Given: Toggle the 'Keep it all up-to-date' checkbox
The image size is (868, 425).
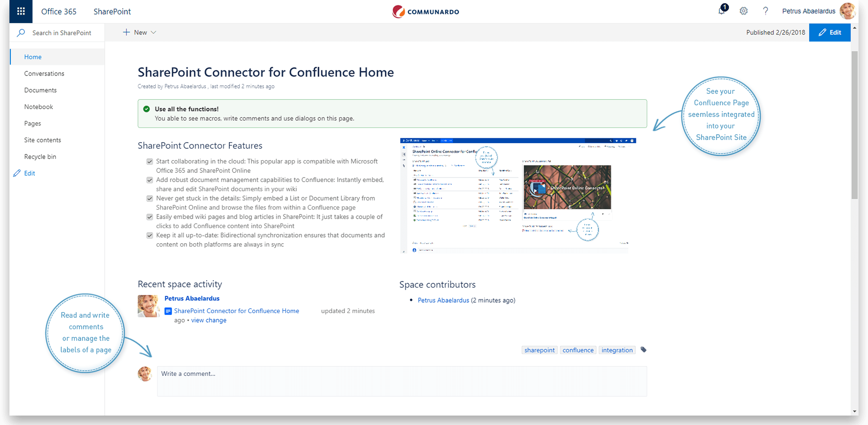Looking at the screenshot, I should click(x=150, y=235).
